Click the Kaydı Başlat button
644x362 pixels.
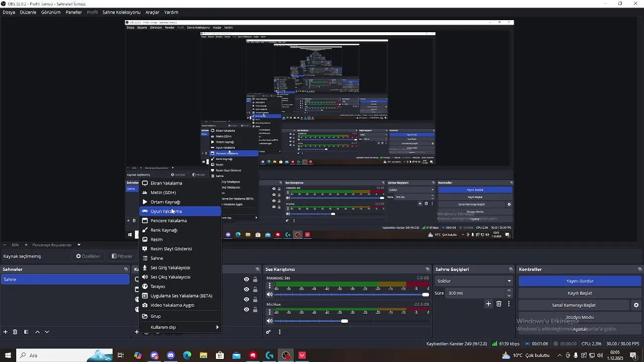tap(580, 293)
